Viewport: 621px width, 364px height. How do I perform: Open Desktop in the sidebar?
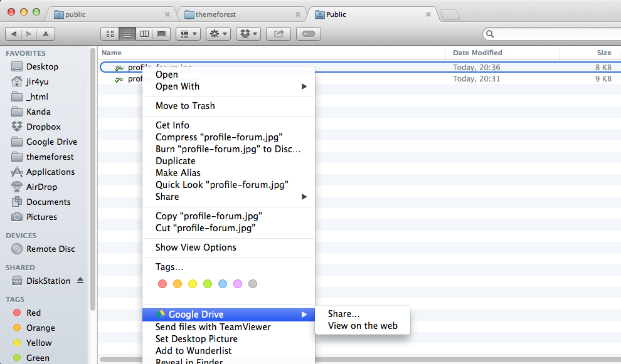[x=43, y=66]
